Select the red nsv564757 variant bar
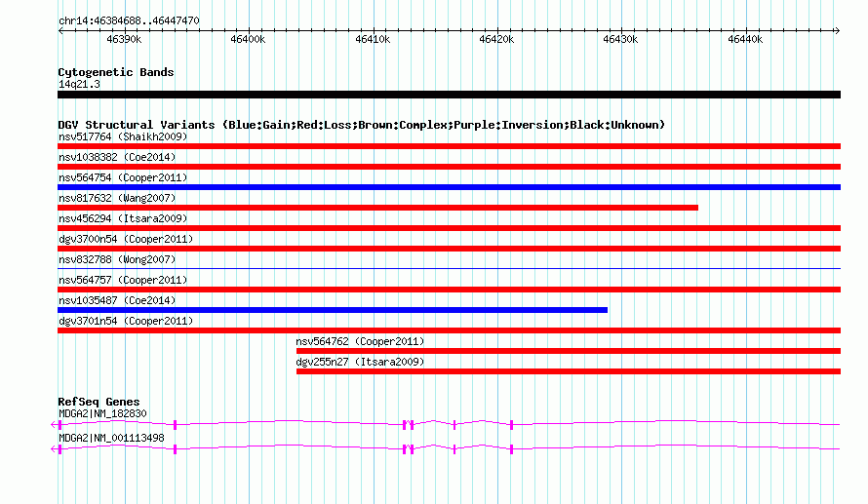The width and height of the screenshot is (868, 504). pyautogui.click(x=449, y=290)
